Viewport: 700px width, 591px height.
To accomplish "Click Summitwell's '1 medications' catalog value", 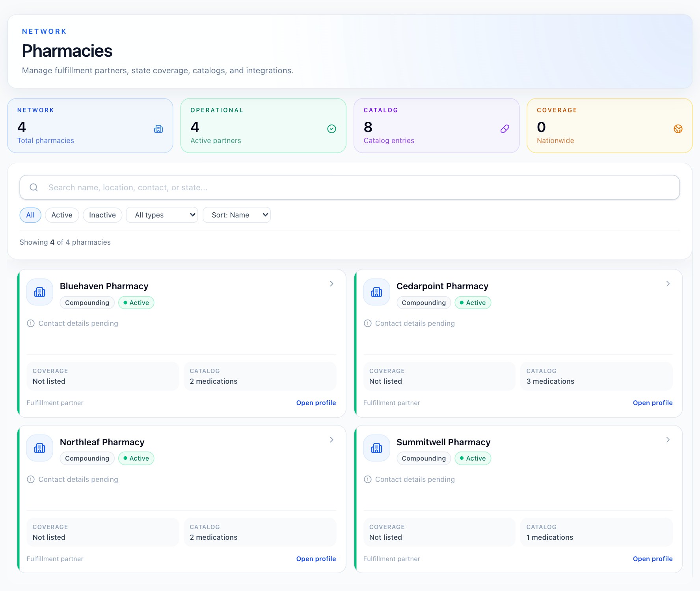I will pos(550,537).
